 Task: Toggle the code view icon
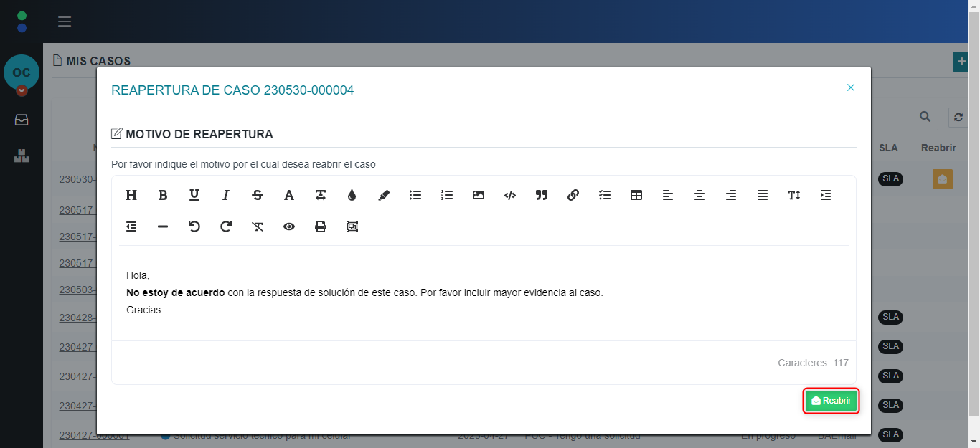(510, 195)
